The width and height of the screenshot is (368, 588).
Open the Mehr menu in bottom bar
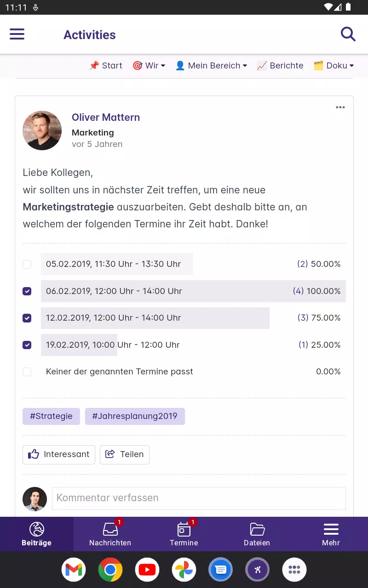[331, 534]
